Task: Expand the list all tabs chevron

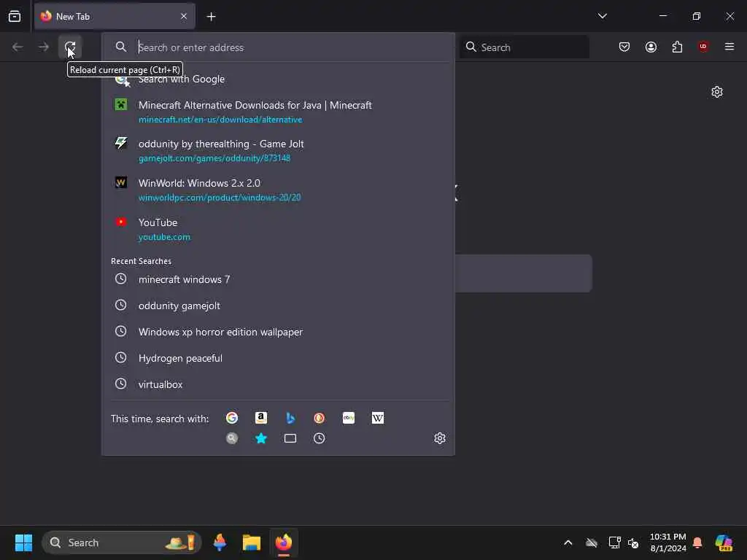Action: click(x=603, y=16)
